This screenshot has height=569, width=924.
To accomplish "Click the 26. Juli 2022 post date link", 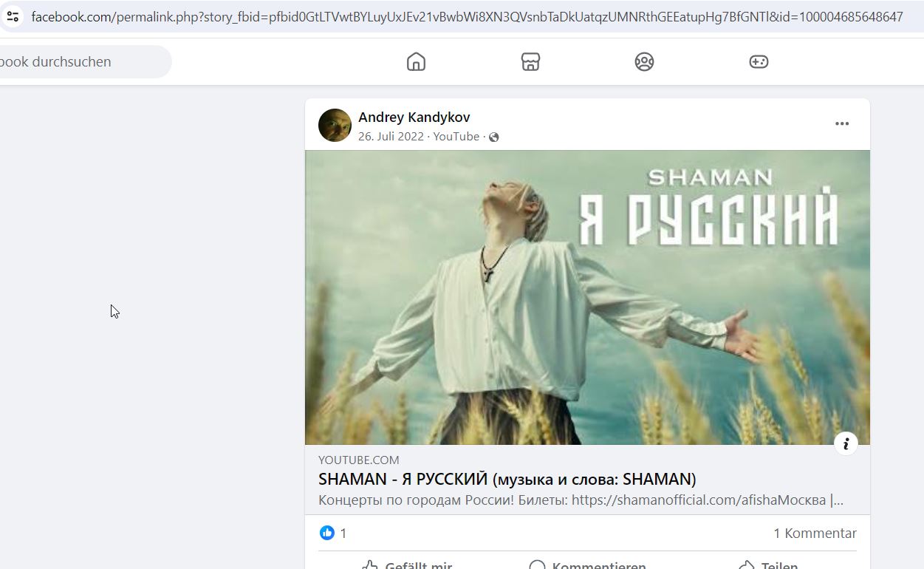I will [x=391, y=136].
